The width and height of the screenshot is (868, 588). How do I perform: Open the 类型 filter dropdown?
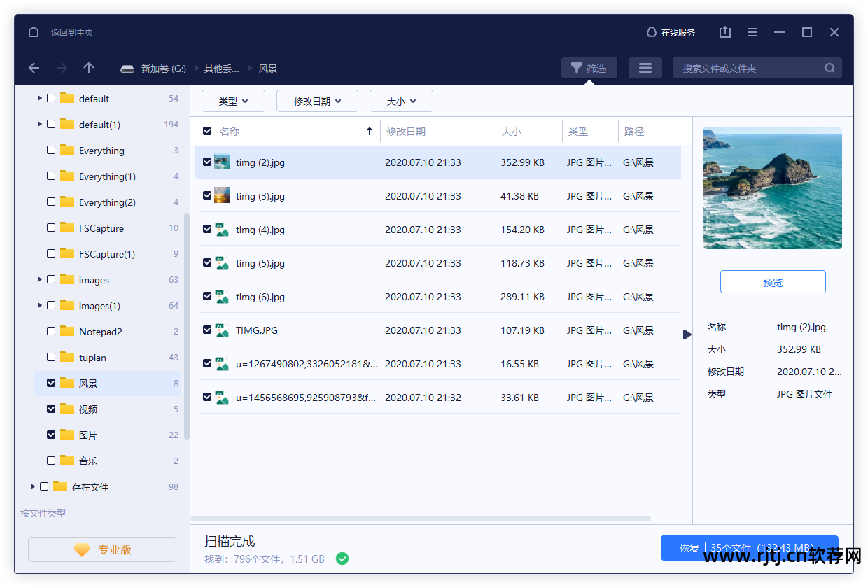point(233,101)
